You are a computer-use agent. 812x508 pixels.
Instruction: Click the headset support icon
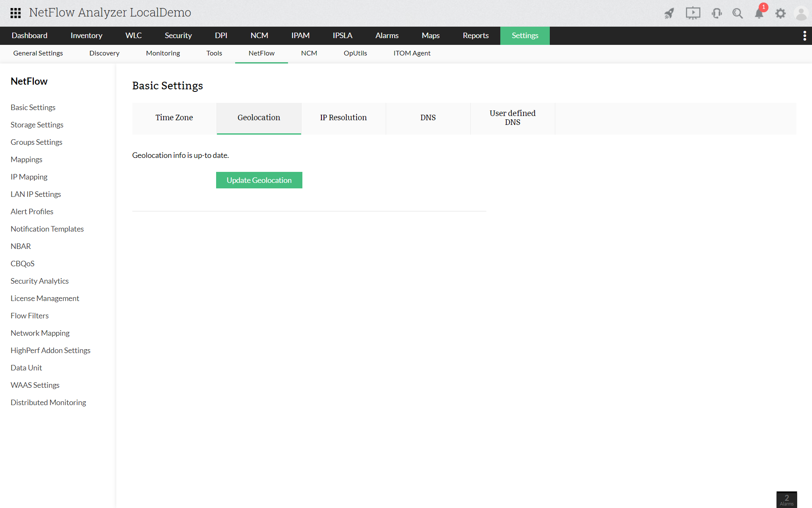coord(716,13)
